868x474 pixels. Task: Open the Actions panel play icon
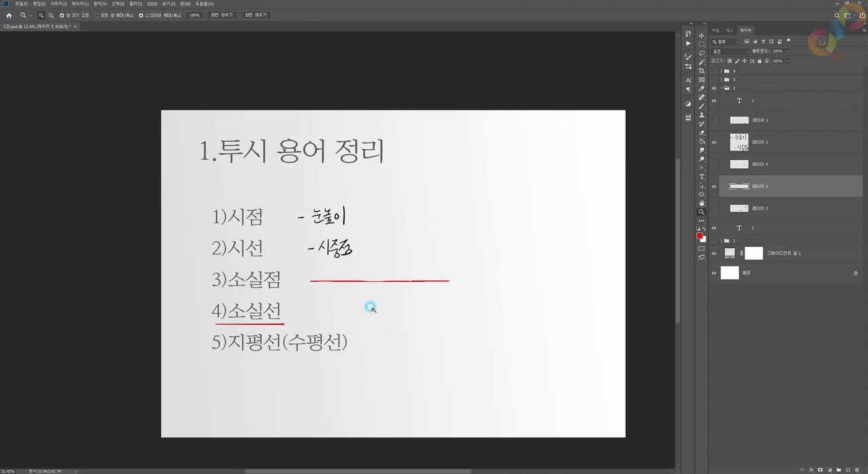[688, 43]
